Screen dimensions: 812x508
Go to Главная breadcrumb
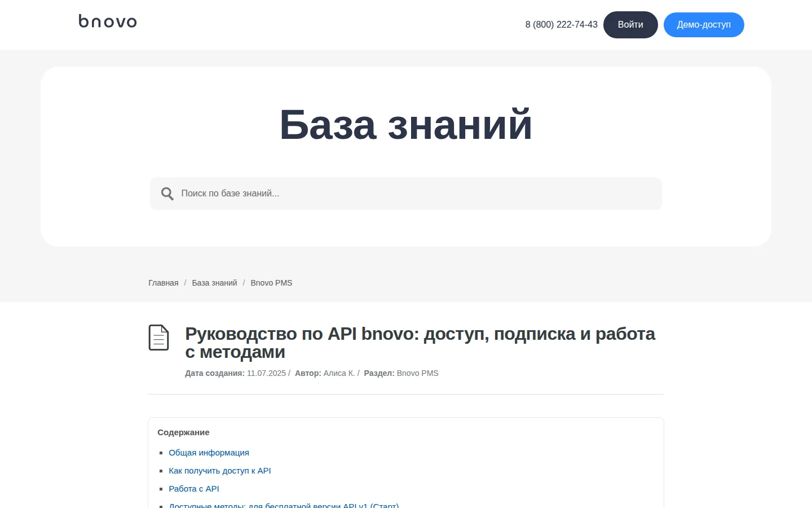click(164, 283)
